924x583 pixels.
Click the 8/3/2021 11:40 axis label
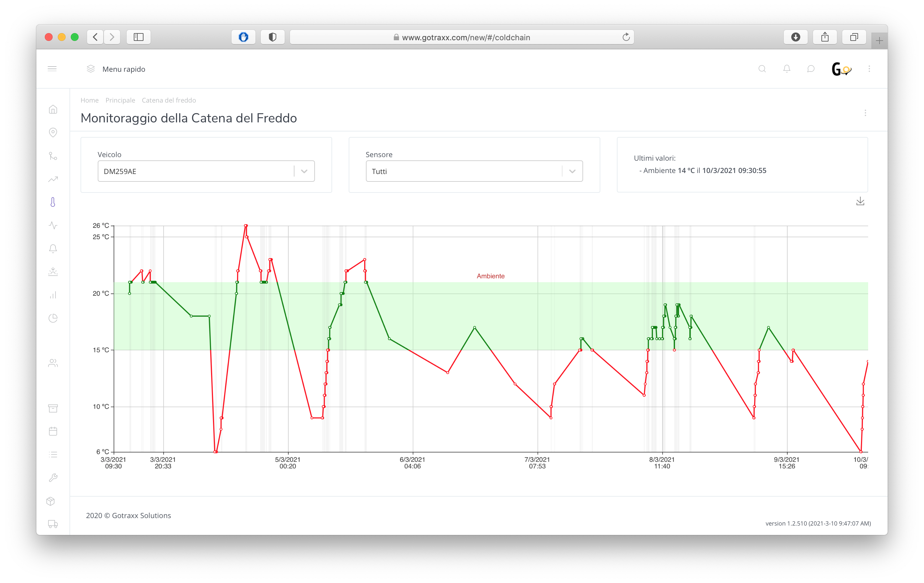click(x=662, y=463)
